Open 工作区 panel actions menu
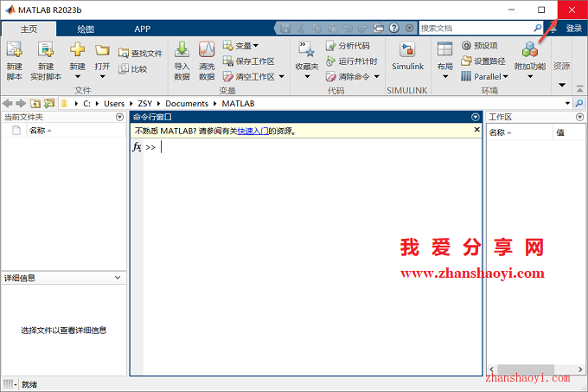Image resolution: width=588 pixels, height=392 pixels. (579, 117)
